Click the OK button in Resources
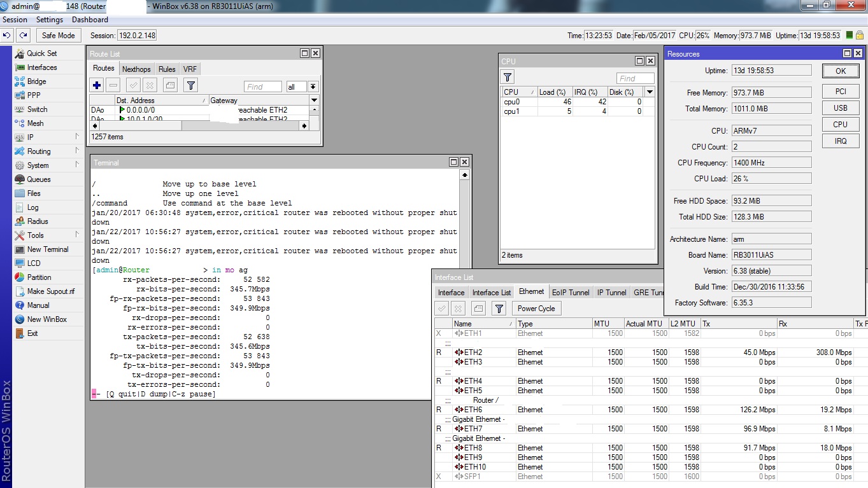 [841, 71]
